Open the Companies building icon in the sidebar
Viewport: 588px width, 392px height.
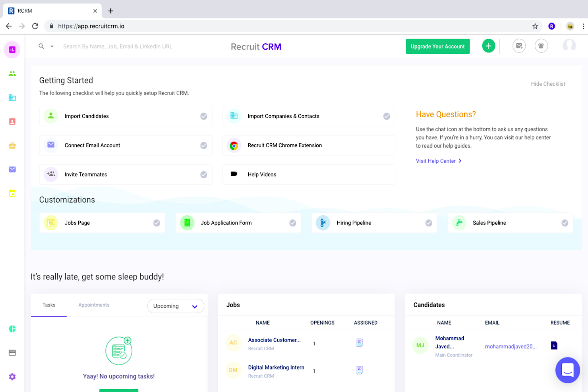(x=12, y=98)
